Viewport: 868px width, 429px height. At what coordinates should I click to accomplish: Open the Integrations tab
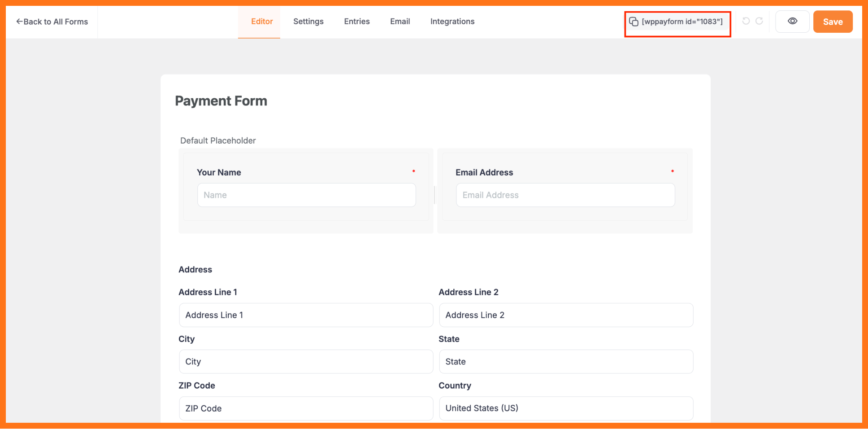point(452,22)
